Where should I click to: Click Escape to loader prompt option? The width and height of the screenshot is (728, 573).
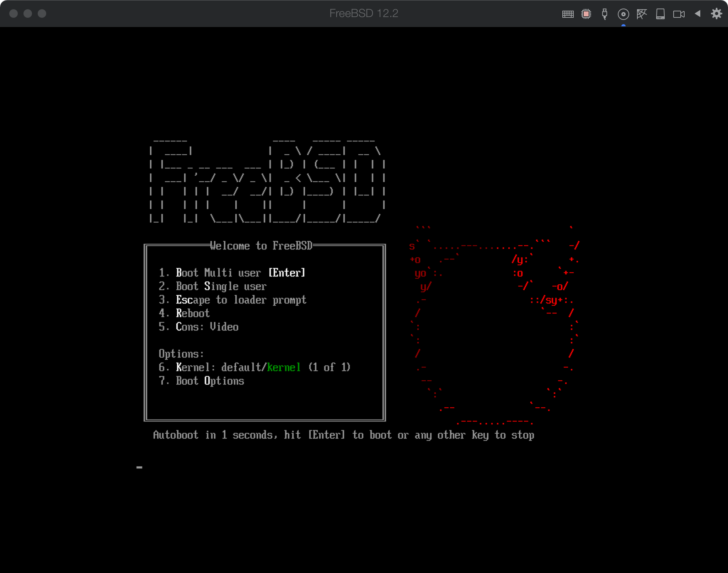click(x=232, y=300)
